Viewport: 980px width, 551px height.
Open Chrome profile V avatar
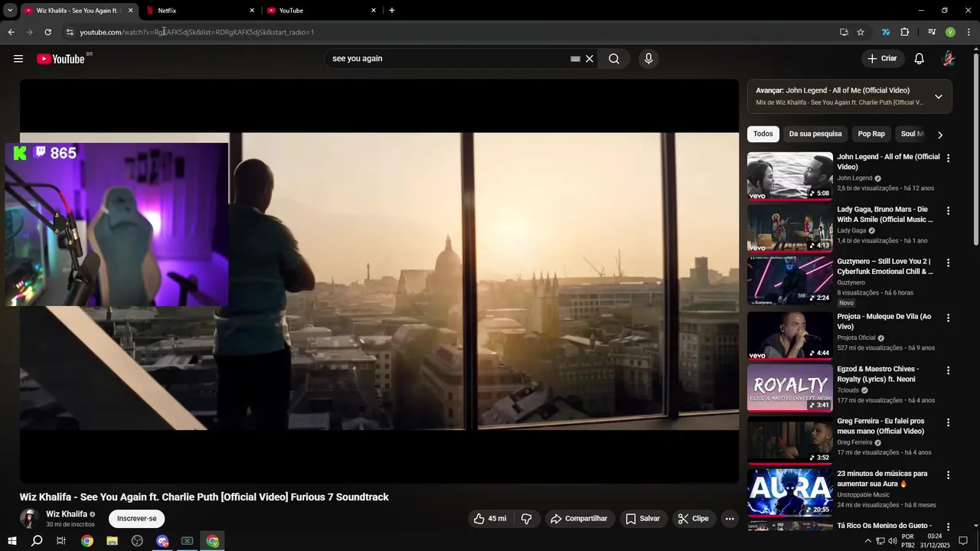[x=950, y=32]
